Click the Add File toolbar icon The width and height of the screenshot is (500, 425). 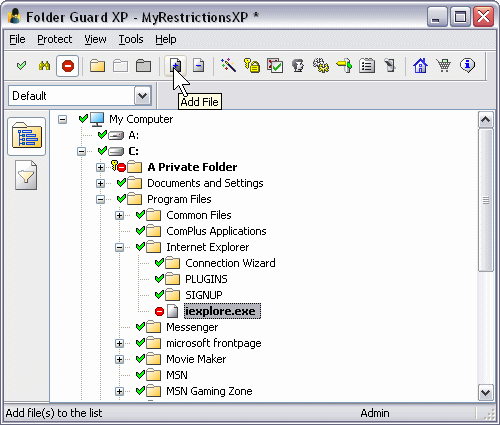[175, 66]
